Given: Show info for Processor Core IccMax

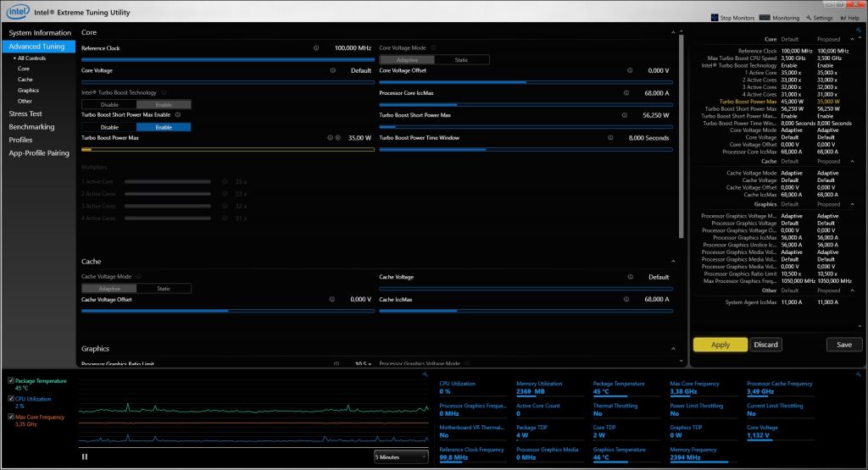Looking at the screenshot, I should (x=626, y=93).
